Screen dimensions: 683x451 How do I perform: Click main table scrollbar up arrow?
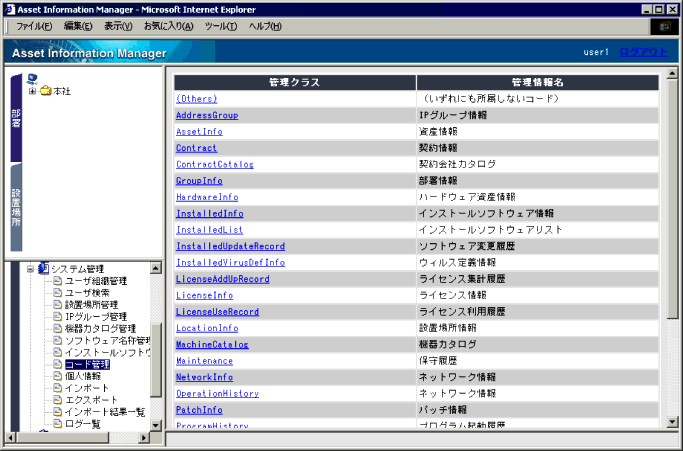click(672, 74)
